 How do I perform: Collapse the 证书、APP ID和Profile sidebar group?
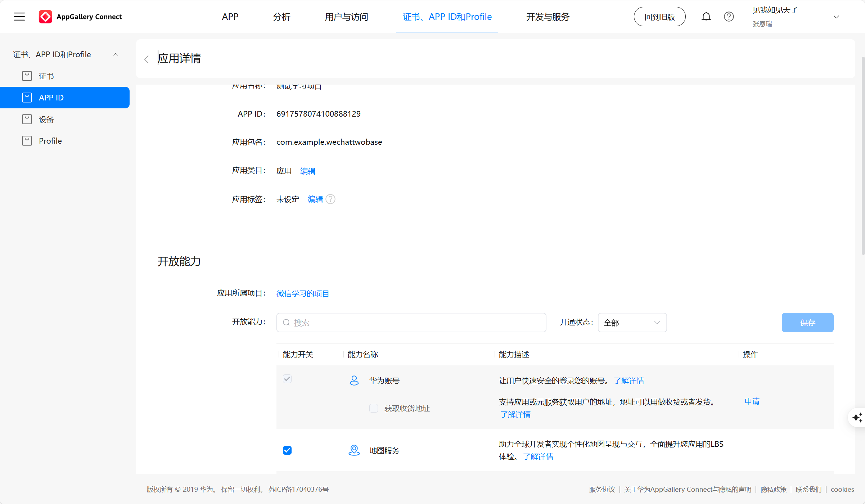(116, 54)
